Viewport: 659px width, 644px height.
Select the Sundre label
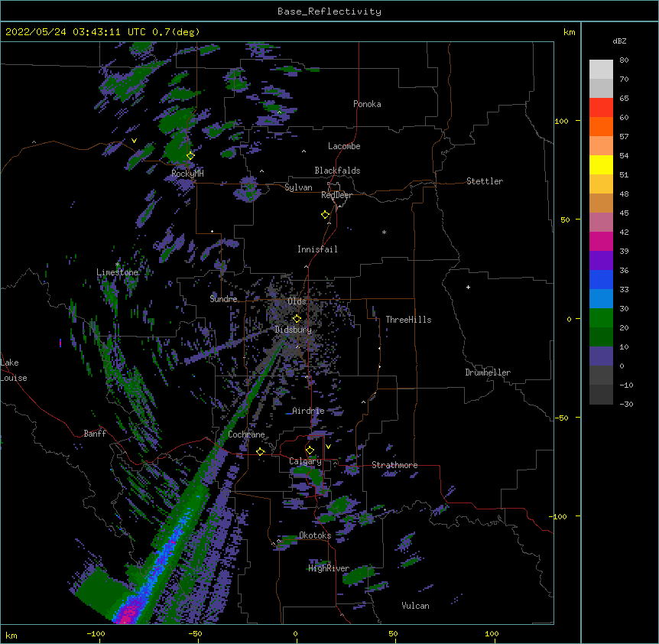coord(223,299)
